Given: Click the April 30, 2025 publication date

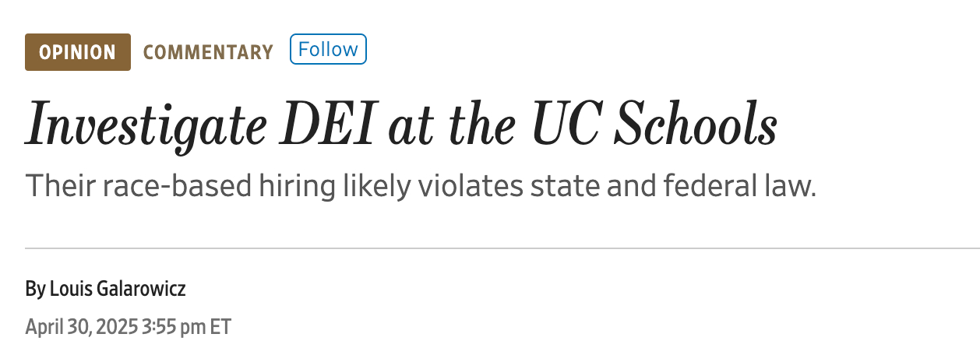Looking at the screenshot, I should (x=81, y=326).
